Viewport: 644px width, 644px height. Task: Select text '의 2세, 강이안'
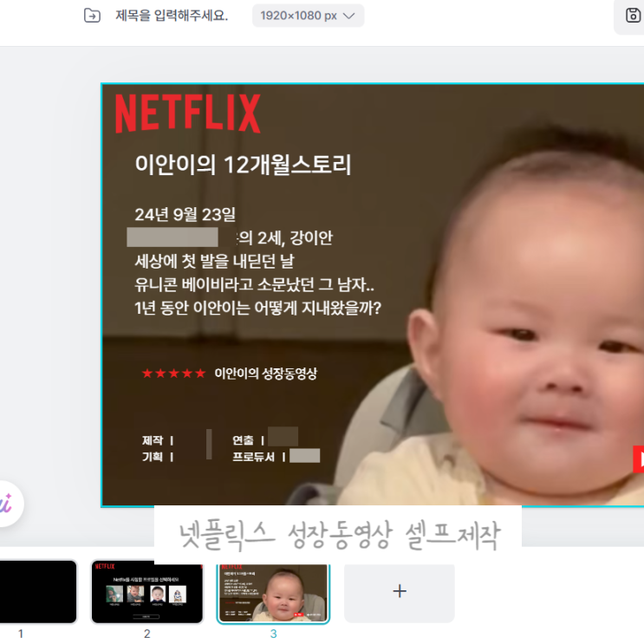click(x=285, y=237)
